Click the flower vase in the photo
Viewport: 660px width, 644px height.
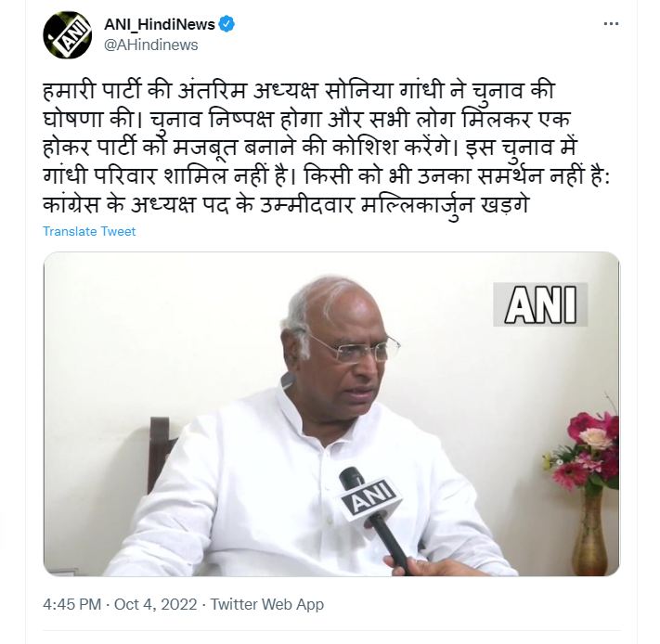pyautogui.click(x=590, y=530)
